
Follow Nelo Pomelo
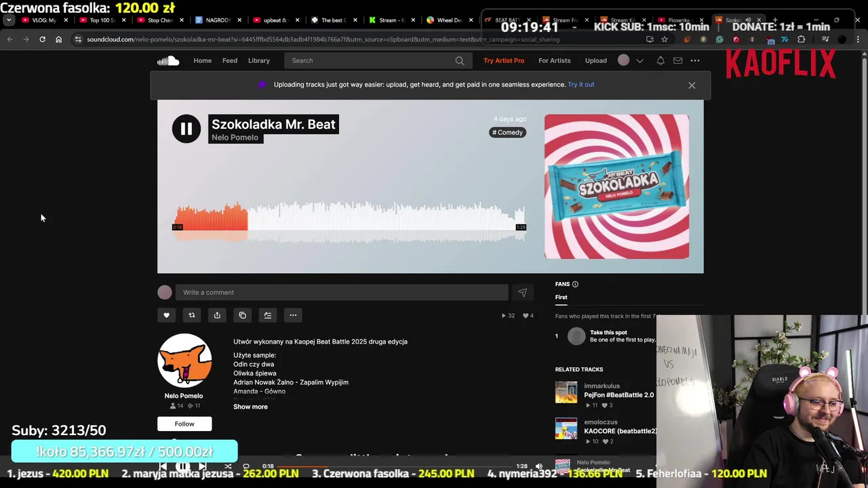(x=184, y=424)
